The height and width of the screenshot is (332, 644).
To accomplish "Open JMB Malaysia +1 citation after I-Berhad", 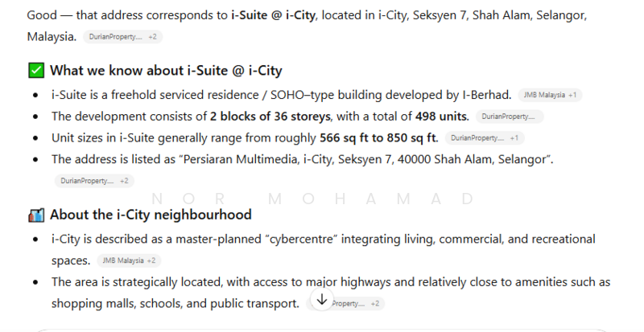I will coord(550,95).
